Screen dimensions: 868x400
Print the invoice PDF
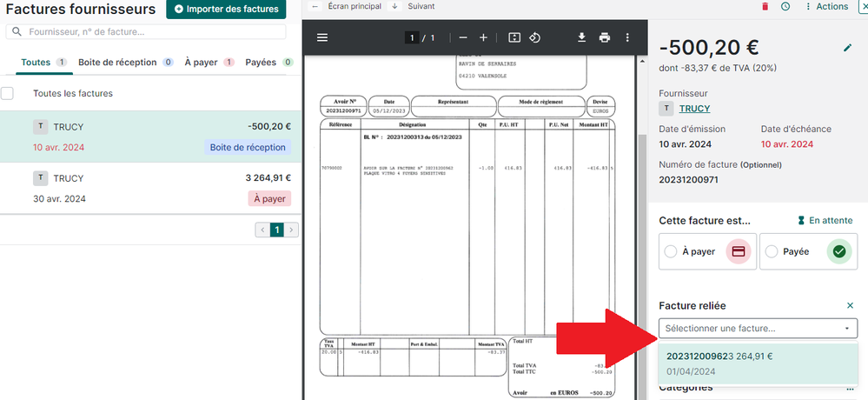tap(605, 37)
